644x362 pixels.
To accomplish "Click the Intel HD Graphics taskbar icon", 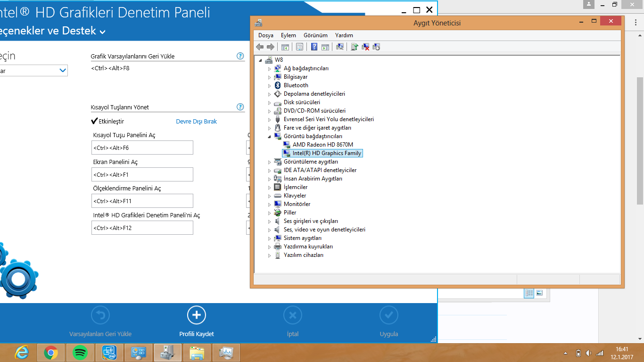I will pyautogui.click(x=109, y=353).
